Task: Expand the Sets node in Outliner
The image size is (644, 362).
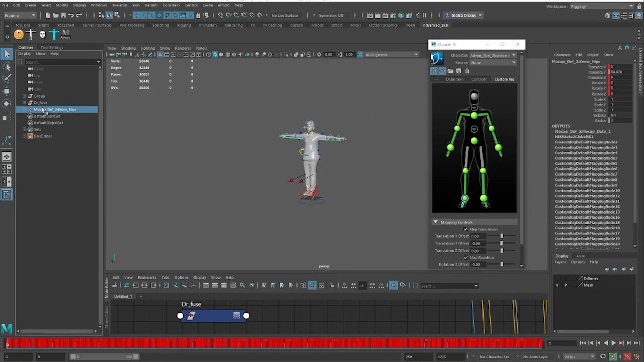Action: (24, 129)
